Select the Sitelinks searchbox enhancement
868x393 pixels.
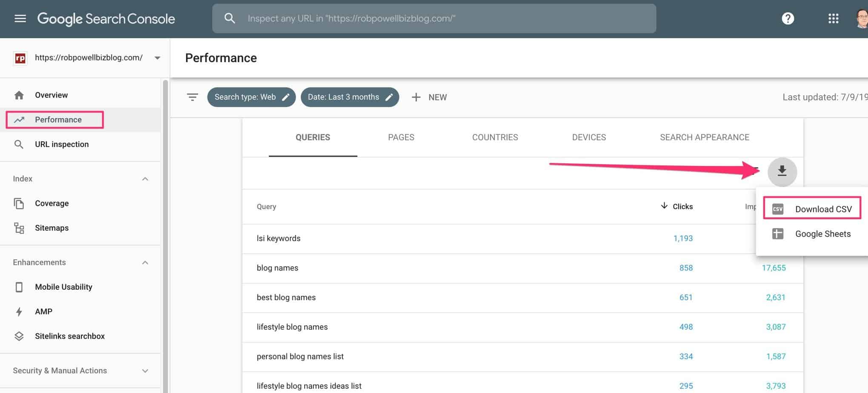[x=70, y=336]
